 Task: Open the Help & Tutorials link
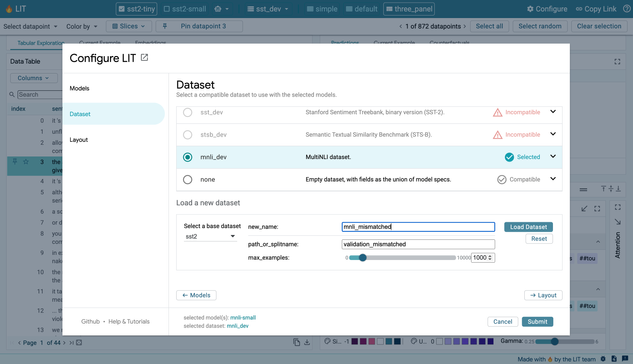point(129,322)
